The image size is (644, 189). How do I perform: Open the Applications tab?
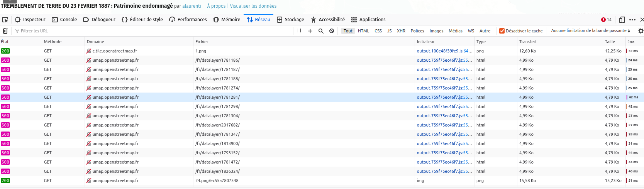(368, 20)
